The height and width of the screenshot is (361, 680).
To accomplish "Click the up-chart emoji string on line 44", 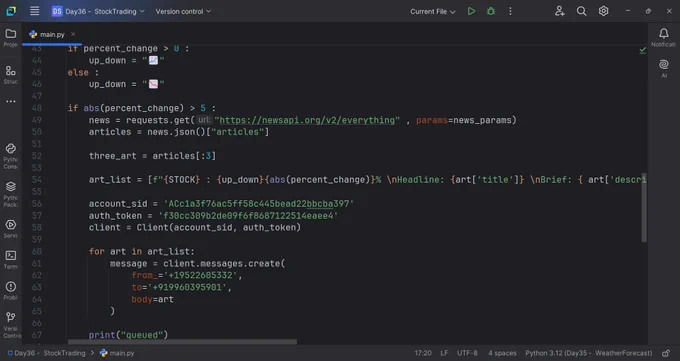I will [x=154, y=60].
